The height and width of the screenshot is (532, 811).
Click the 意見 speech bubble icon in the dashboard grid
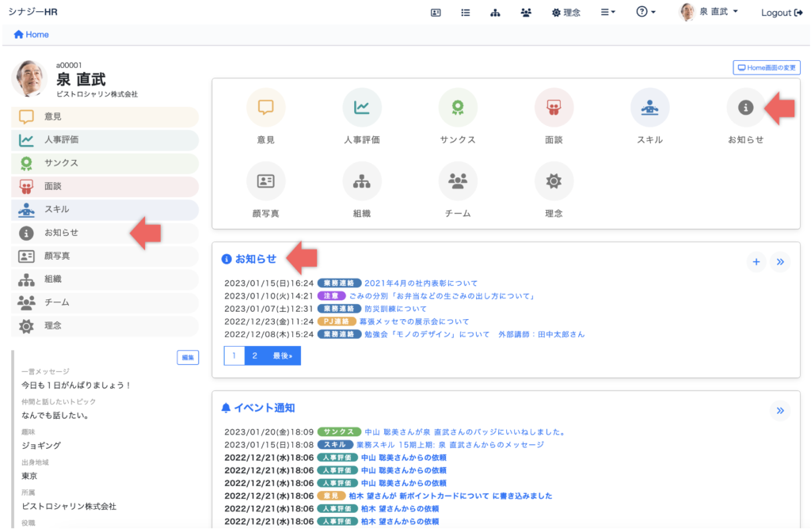pyautogui.click(x=266, y=108)
